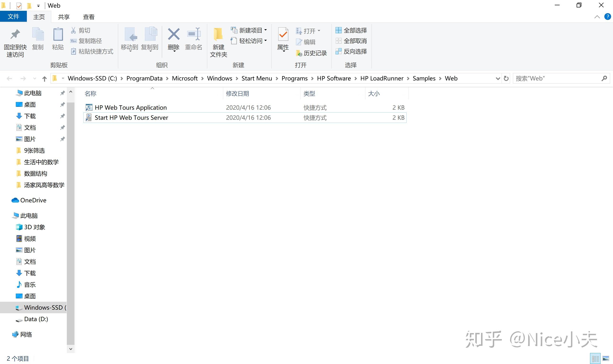The height and width of the screenshot is (364, 613).
Task: Click Select all (全部选择)
Action: 351,30
